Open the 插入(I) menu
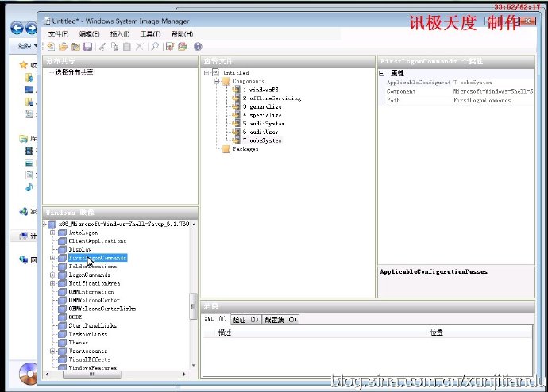 pyautogui.click(x=120, y=34)
